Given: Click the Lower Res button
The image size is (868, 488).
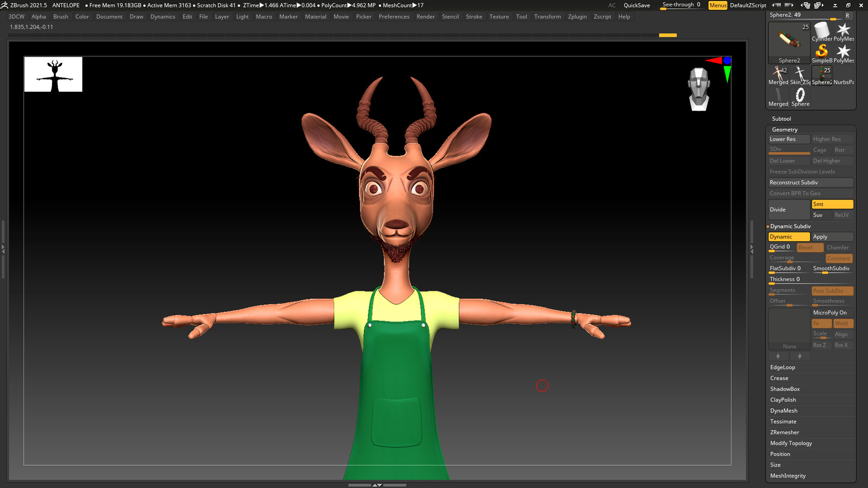Looking at the screenshot, I should click(789, 139).
